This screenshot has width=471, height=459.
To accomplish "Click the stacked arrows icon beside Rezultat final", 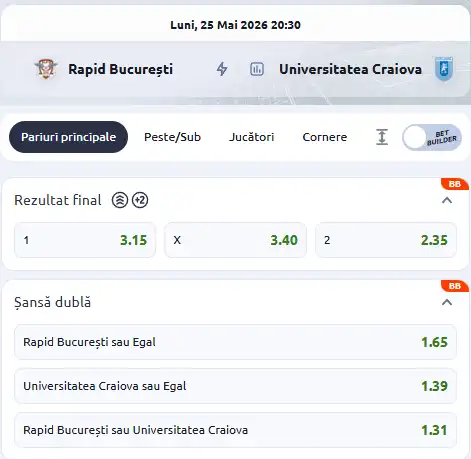I will [x=120, y=200].
